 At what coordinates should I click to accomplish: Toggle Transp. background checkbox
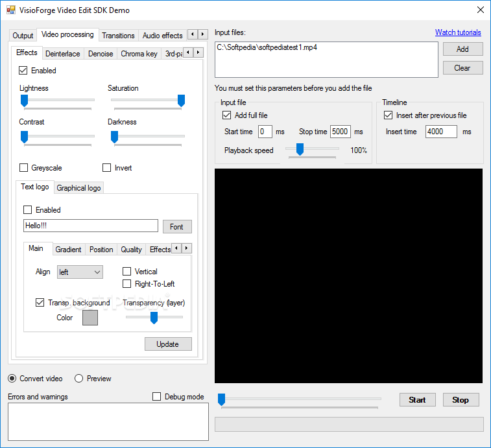(40, 303)
